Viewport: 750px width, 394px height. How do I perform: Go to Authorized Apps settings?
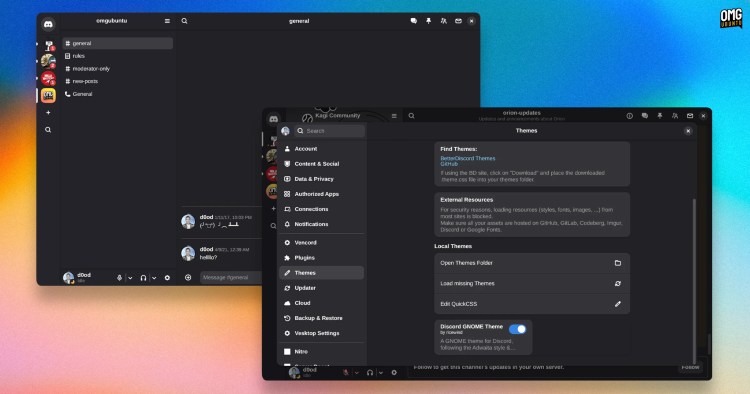click(321, 194)
